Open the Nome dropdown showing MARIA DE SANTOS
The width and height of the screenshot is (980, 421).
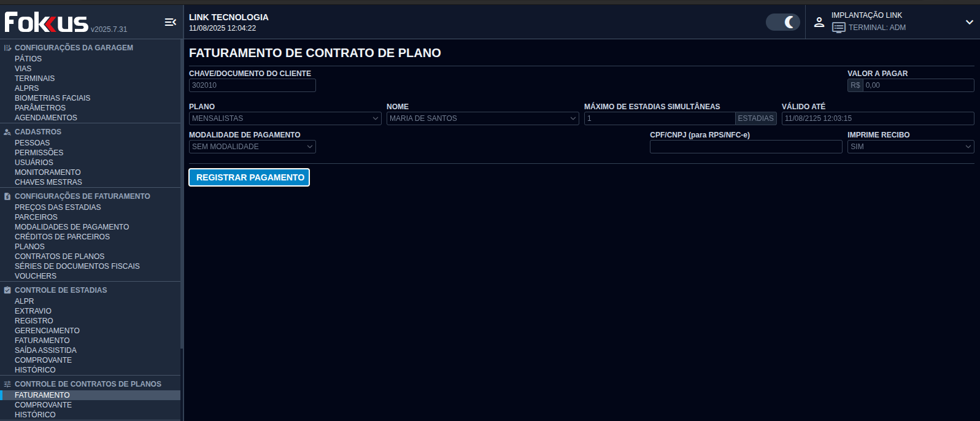(x=482, y=118)
